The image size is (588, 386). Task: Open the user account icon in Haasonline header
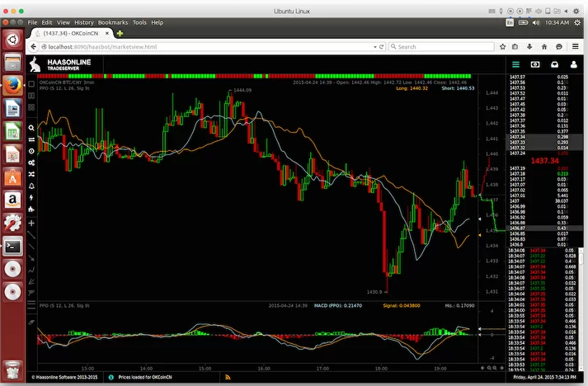point(574,64)
